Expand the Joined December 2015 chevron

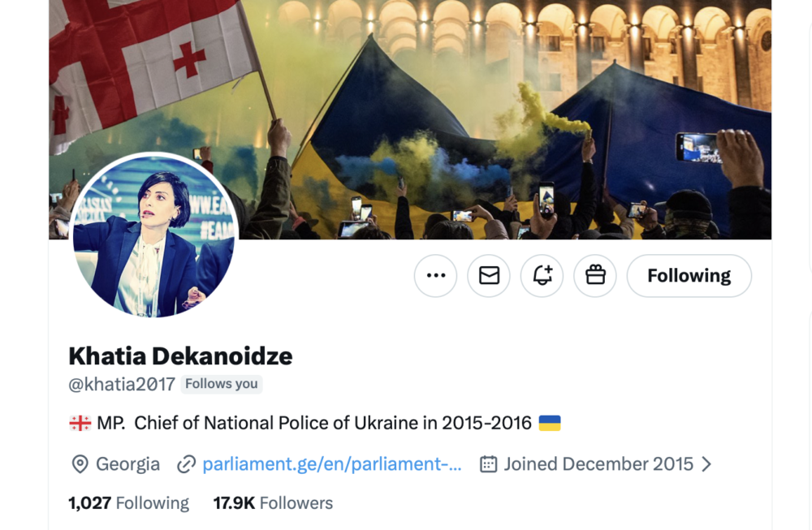pyautogui.click(x=706, y=464)
